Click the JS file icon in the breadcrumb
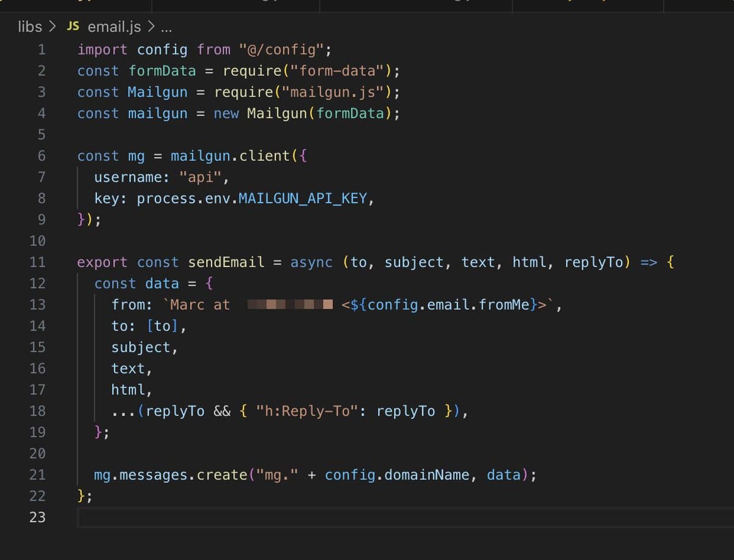Image resolution: width=734 pixels, height=560 pixels. pyautogui.click(x=73, y=26)
